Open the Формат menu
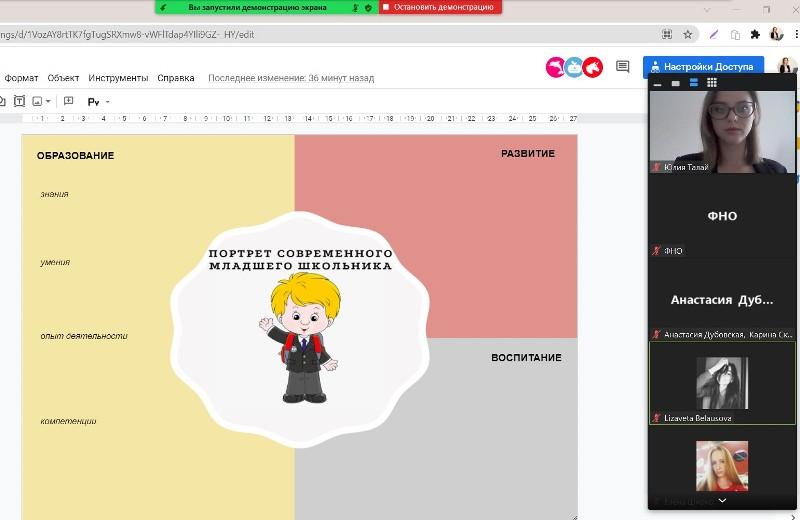The width and height of the screenshot is (800, 520). (21, 78)
